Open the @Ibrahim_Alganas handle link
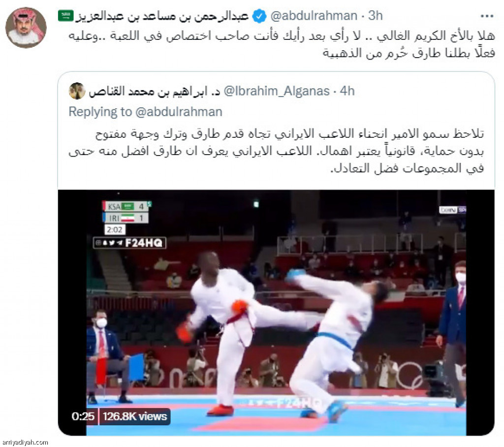The image size is (504, 447). click(277, 92)
